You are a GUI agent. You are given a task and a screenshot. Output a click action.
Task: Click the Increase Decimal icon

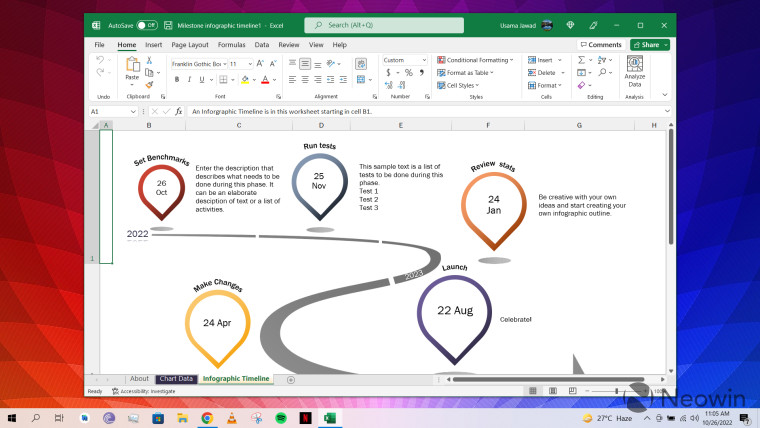[x=389, y=85]
